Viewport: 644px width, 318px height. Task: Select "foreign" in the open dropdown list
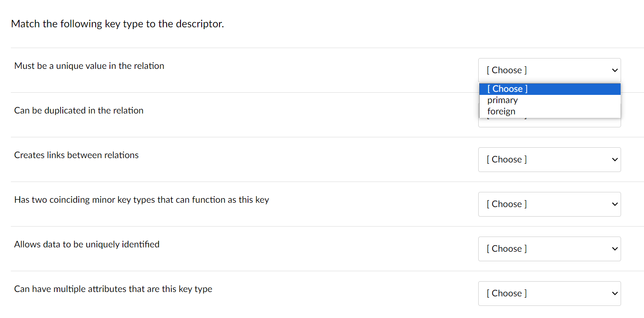(x=501, y=111)
